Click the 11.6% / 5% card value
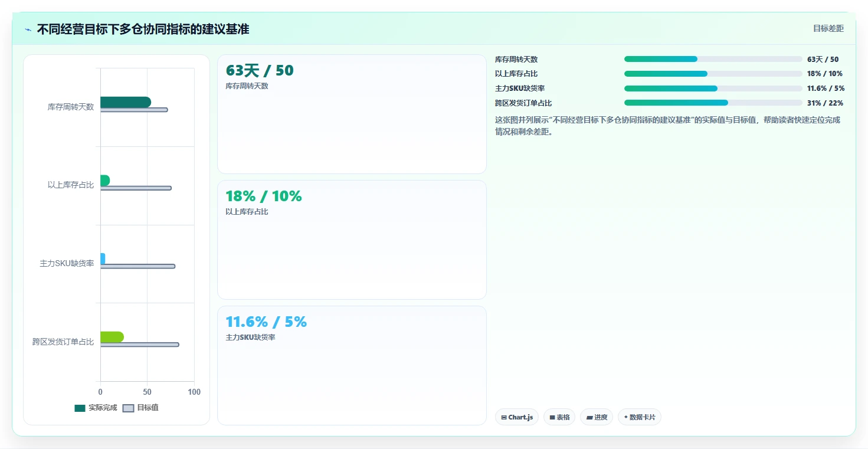The image size is (868, 449). (266, 322)
